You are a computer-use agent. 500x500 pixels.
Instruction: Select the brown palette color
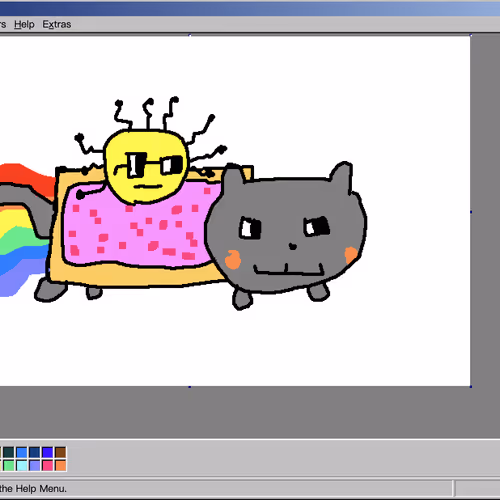coord(60,452)
